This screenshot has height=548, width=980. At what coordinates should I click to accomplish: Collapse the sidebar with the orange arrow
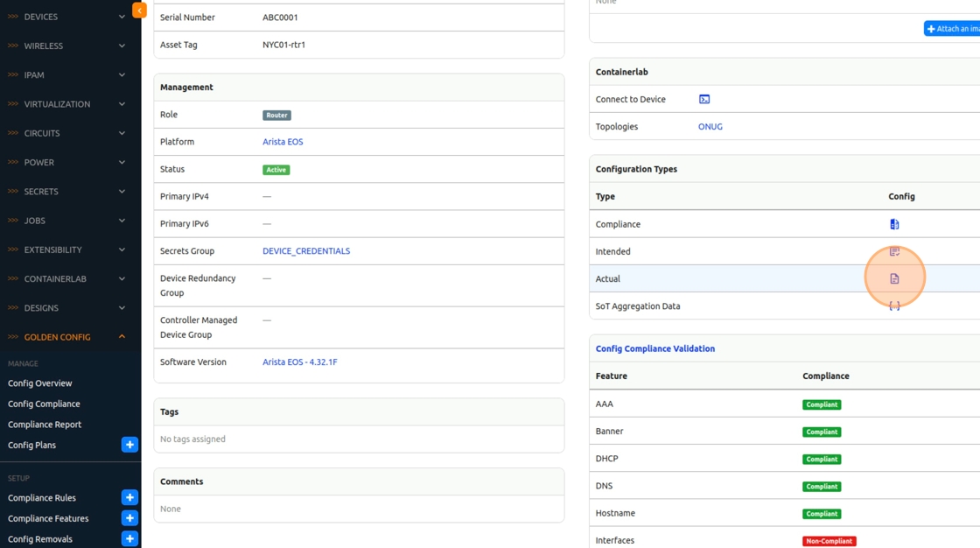tap(139, 11)
